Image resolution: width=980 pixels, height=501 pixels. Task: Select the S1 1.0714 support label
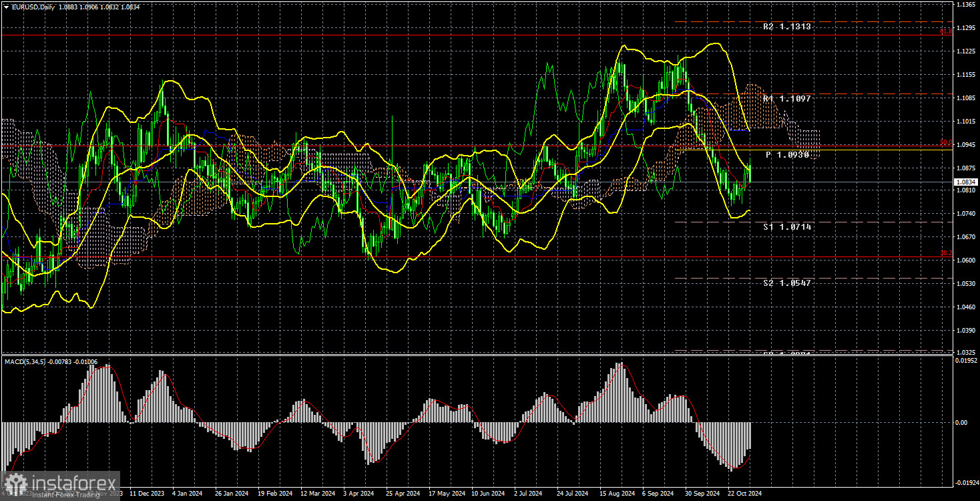[788, 227]
